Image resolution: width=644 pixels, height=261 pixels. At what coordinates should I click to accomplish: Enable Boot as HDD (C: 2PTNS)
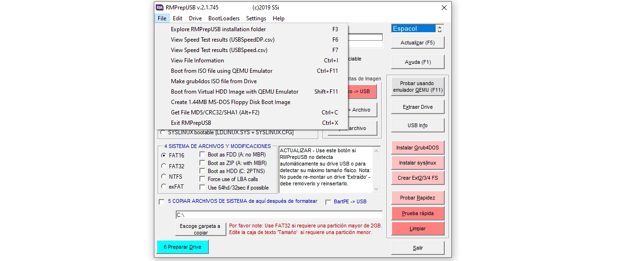203,171
